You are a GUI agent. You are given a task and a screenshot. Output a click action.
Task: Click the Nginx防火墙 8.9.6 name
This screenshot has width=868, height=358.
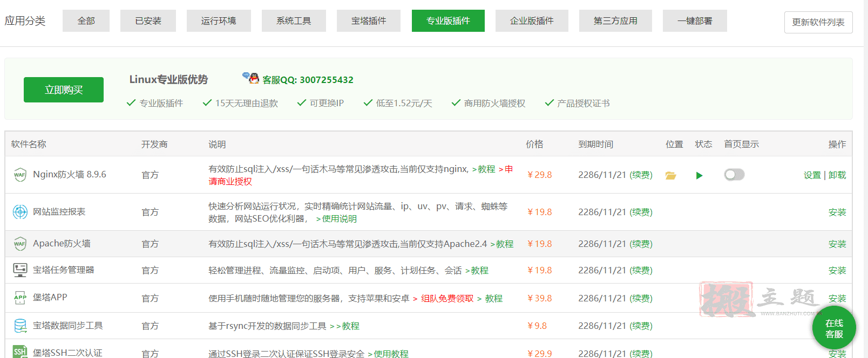[x=70, y=174]
